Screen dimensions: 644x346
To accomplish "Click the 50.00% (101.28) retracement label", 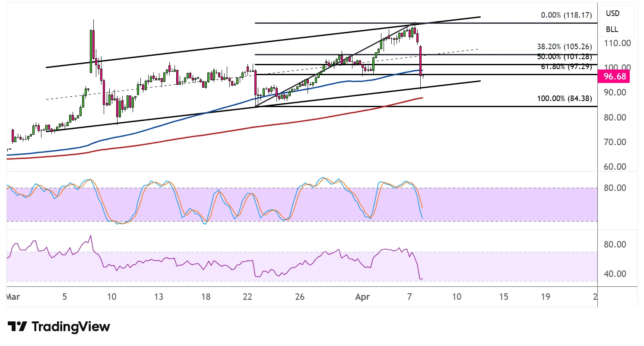I will [564, 57].
